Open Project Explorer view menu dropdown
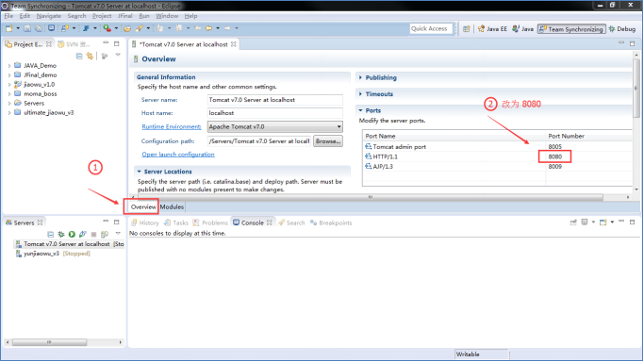This screenshot has width=644, height=362. coord(118,55)
